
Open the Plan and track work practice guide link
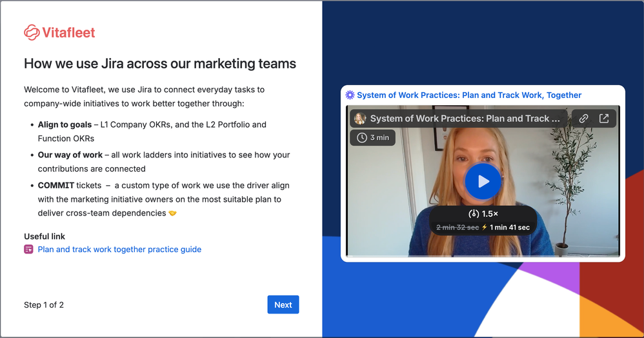[x=119, y=250]
